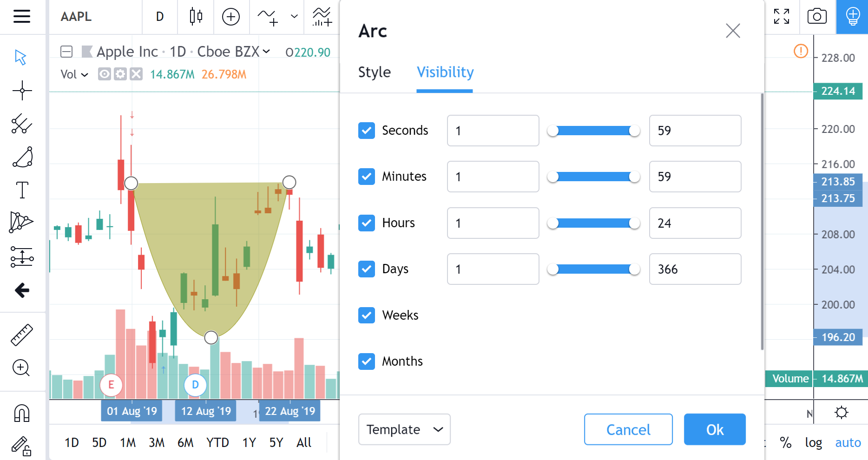Expand the Cboe BZX exchange dropdown

266,52
